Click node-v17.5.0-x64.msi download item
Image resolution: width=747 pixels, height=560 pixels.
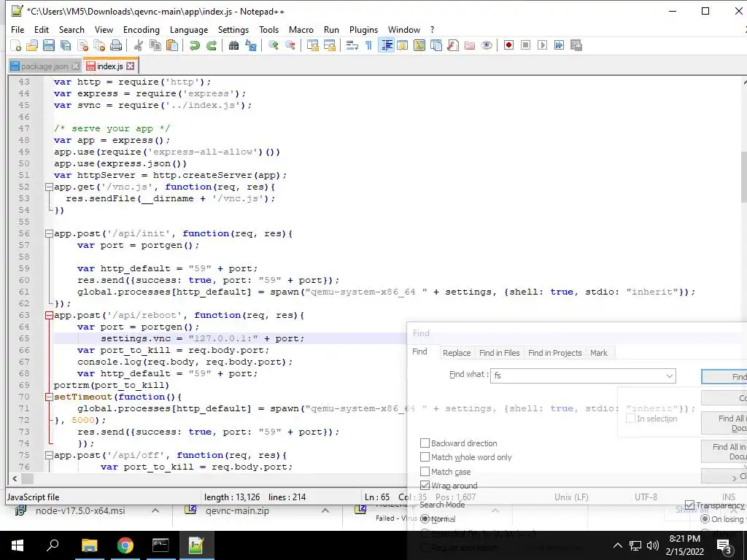click(x=80, y=511)
